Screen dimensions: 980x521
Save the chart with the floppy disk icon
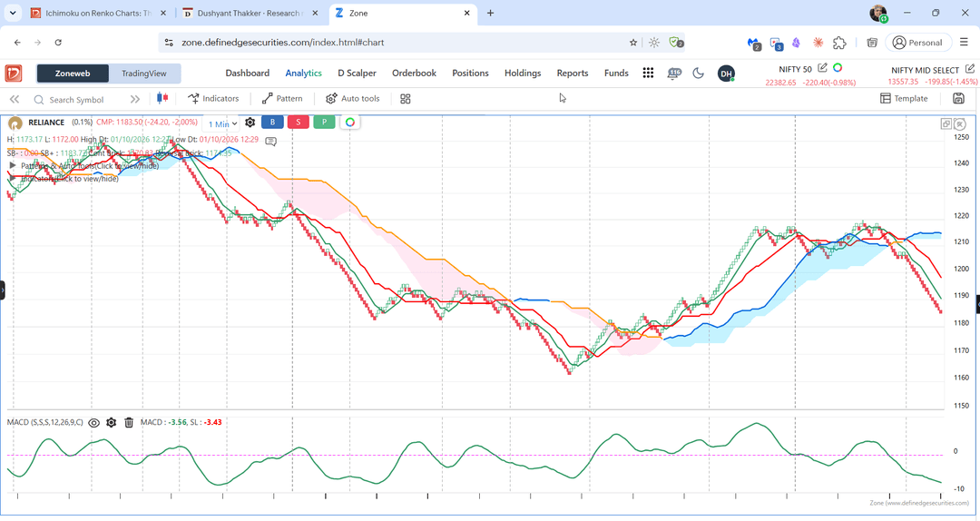pyautogui.click(x=958, y=98)
